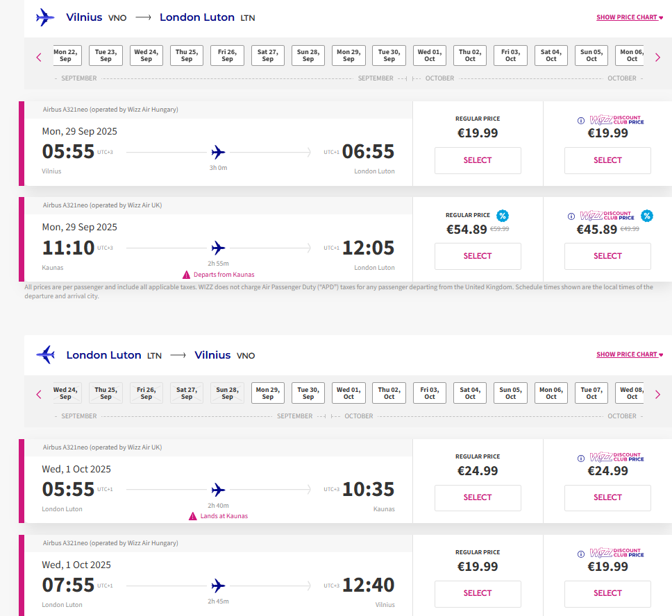Show previous outbound dates with left arrow
672x616 pixels.
pos(39,58)
